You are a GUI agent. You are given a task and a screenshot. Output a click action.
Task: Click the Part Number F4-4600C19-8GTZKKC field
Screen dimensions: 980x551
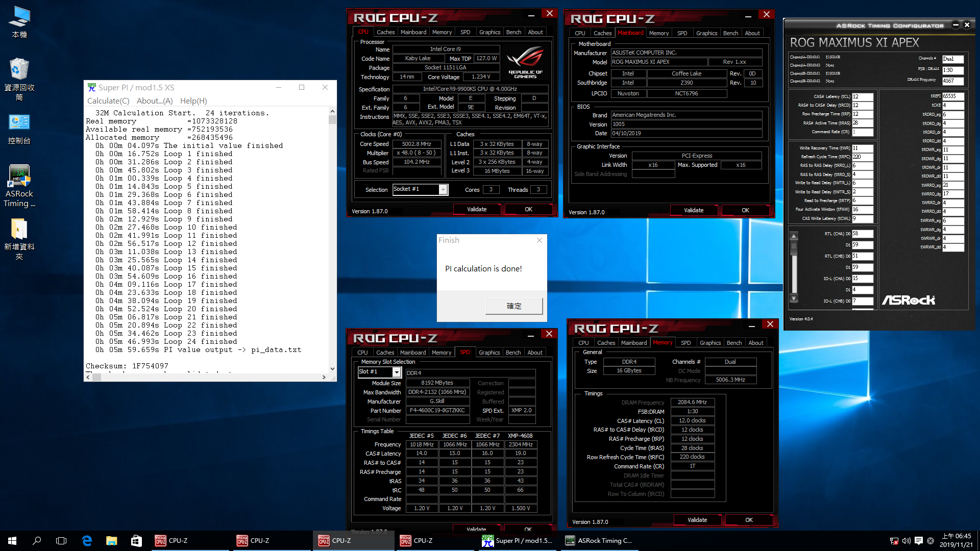click(437, 411)
